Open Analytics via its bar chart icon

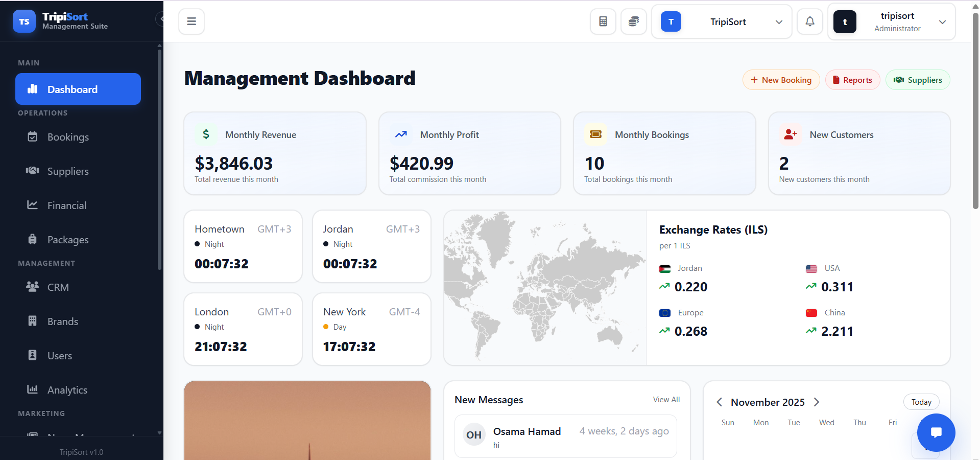point(32,389)
